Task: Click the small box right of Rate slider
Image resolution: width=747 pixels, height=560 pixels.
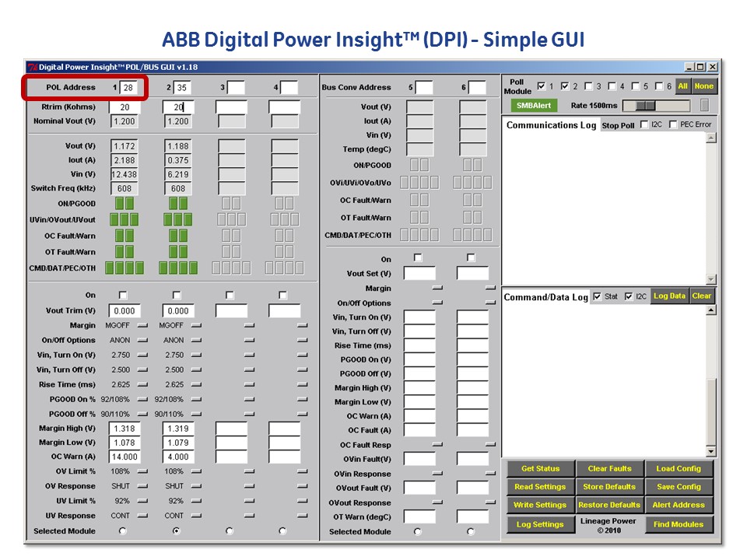Action: point(705,105)
